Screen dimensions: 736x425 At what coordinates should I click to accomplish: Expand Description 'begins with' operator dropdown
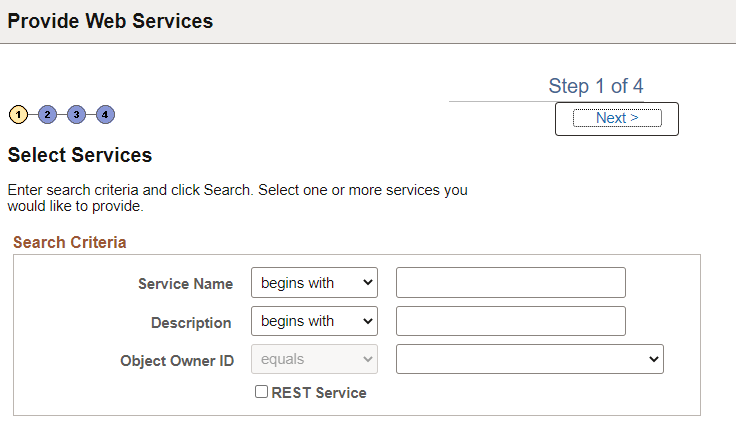tap(314, 321)
